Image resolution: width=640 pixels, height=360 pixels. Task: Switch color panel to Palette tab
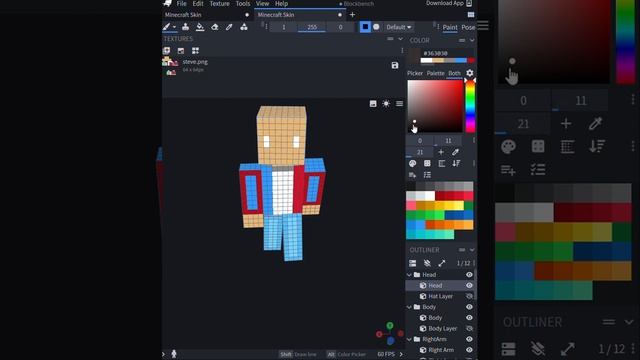tap(435, 73)
